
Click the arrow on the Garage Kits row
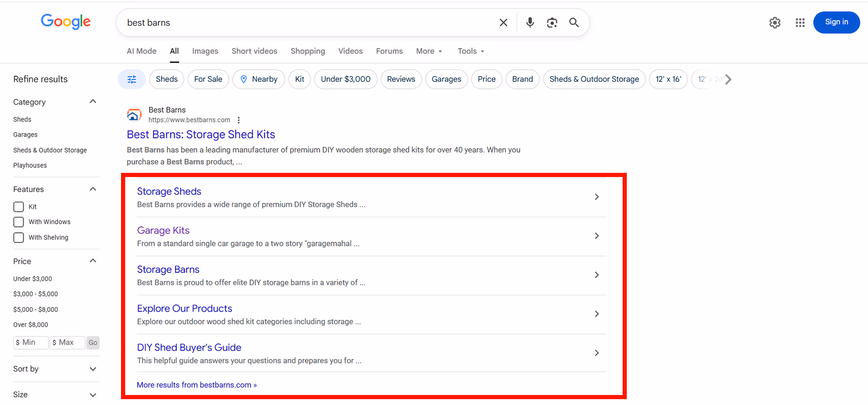pyautogui.click(x=597, y=236)
